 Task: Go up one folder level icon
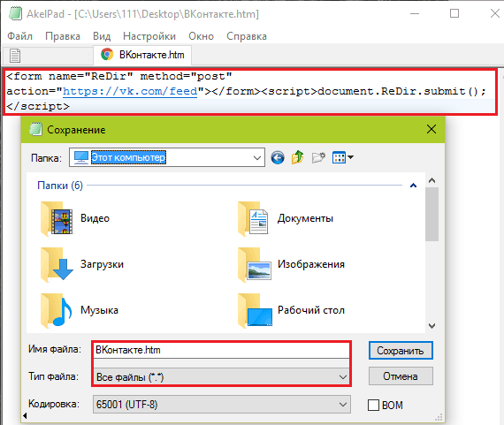click(298, 157)
